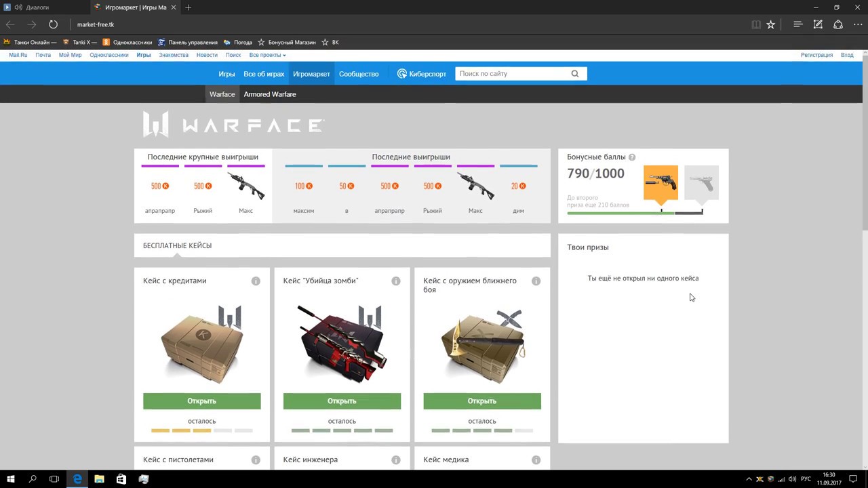
Task: Open Edge settings and more menu
Action: [x=858, y=24]
